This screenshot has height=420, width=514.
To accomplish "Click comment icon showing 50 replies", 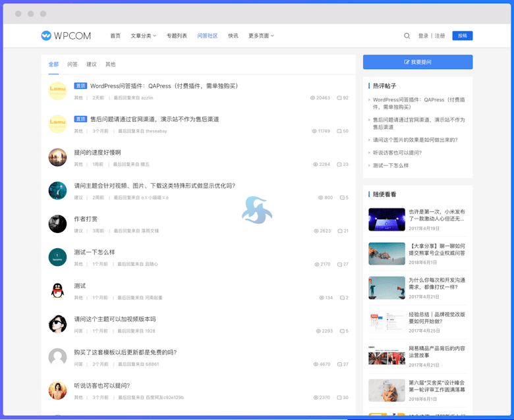I will (x=339, y=131).
